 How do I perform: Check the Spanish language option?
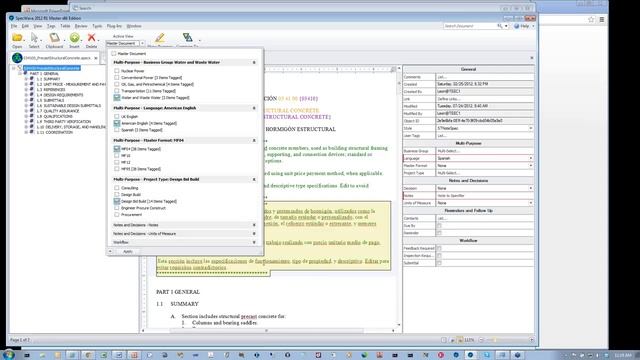coord(117,130)
